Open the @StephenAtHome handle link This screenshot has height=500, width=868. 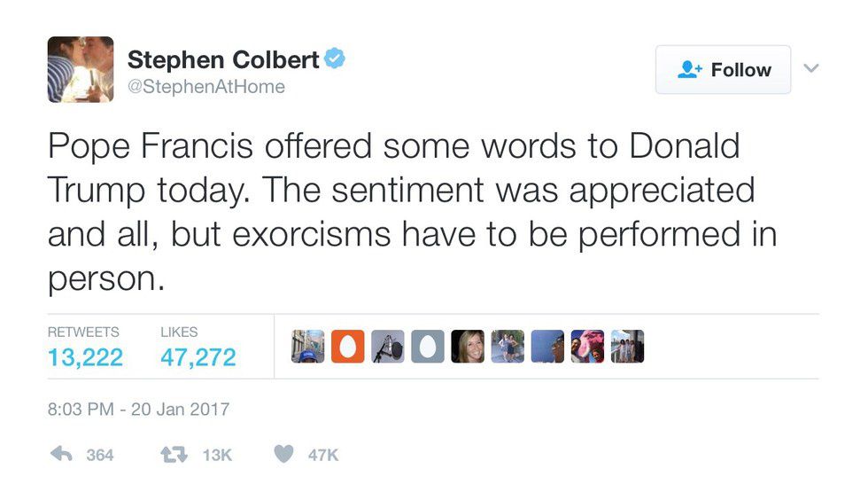206,87
